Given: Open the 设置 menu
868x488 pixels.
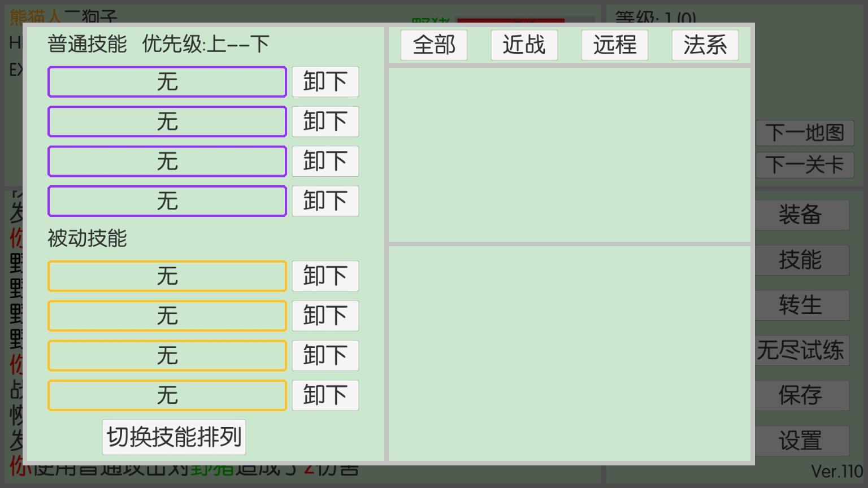Looking at the screenshot, I should [802, 441].
